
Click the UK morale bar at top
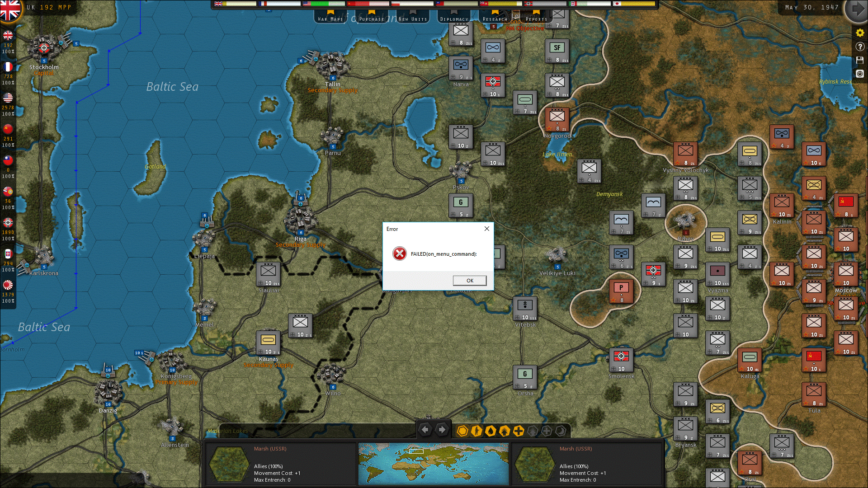click(x=235, y=4)
